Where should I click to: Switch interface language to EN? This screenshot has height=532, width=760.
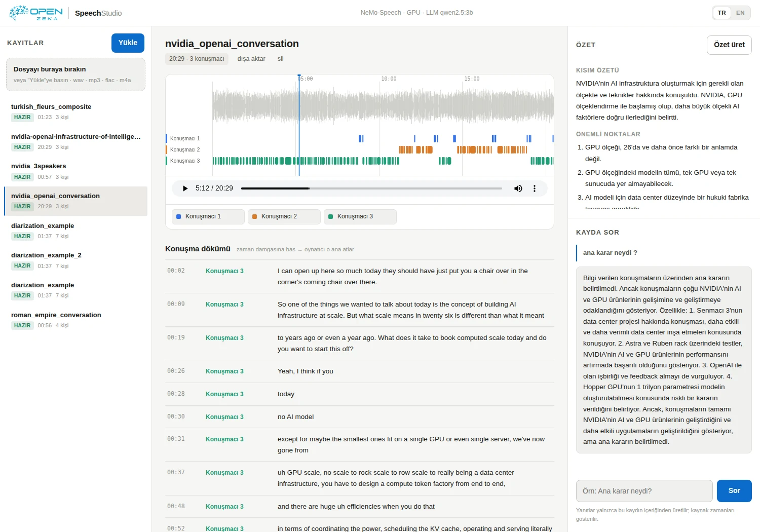740,13
